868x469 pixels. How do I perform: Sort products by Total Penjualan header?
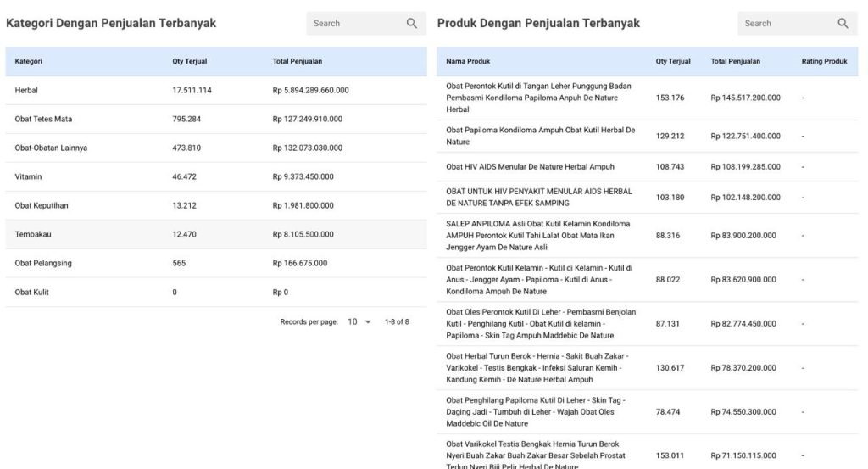(x=735, y=61)
